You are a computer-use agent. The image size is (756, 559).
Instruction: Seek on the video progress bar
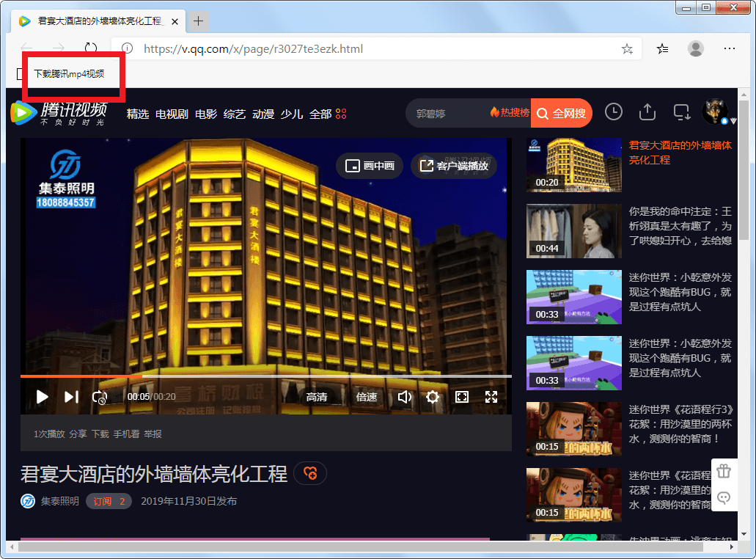(265, 376)
